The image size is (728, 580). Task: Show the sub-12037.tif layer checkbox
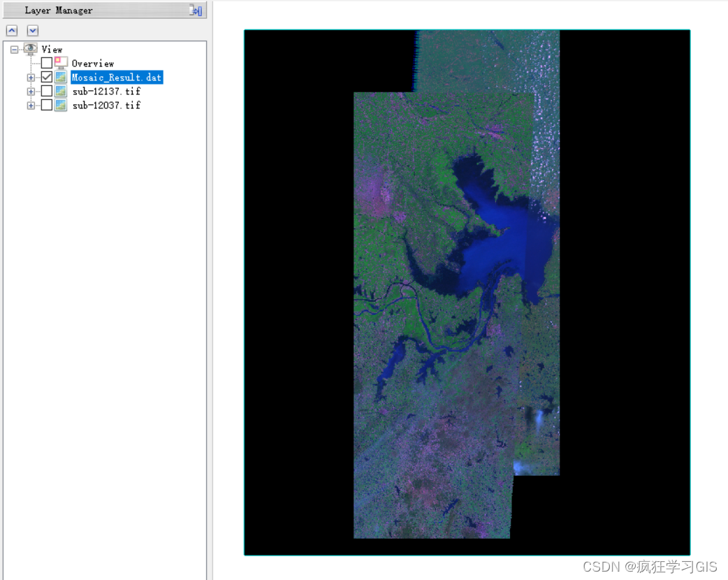point(46,105)
